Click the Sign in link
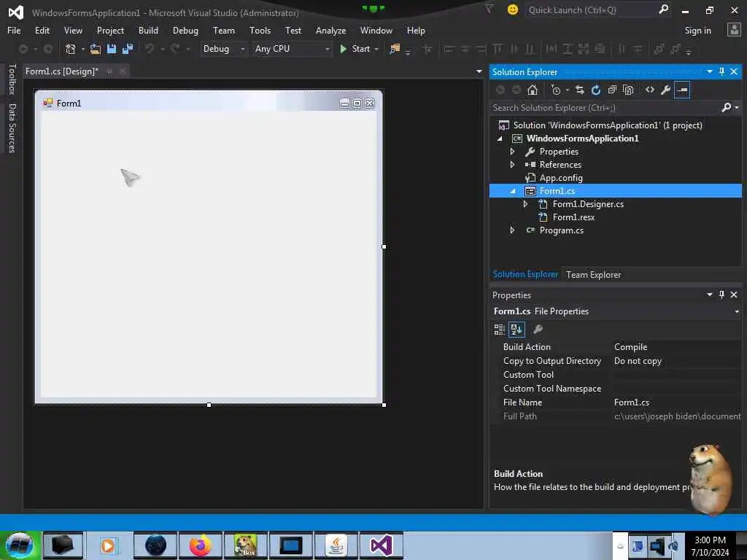The width and height of the screenshot is (747, 560). pyautogui.click(x=697, y=31)
